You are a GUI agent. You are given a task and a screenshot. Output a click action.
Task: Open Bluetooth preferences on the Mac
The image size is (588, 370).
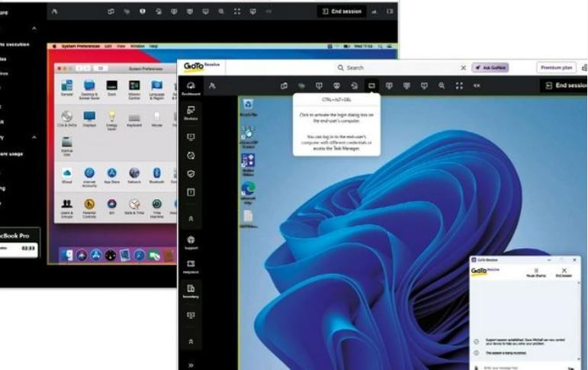157,175
